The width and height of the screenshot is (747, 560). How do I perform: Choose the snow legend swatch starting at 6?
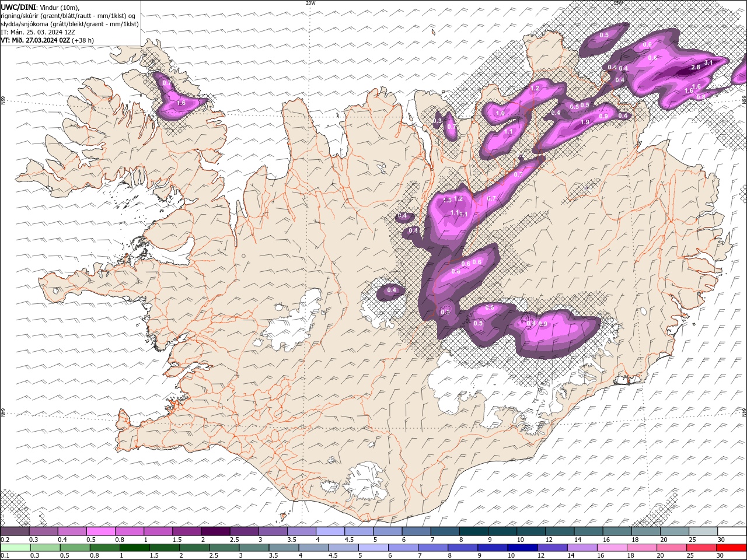(x=416, y=531)
